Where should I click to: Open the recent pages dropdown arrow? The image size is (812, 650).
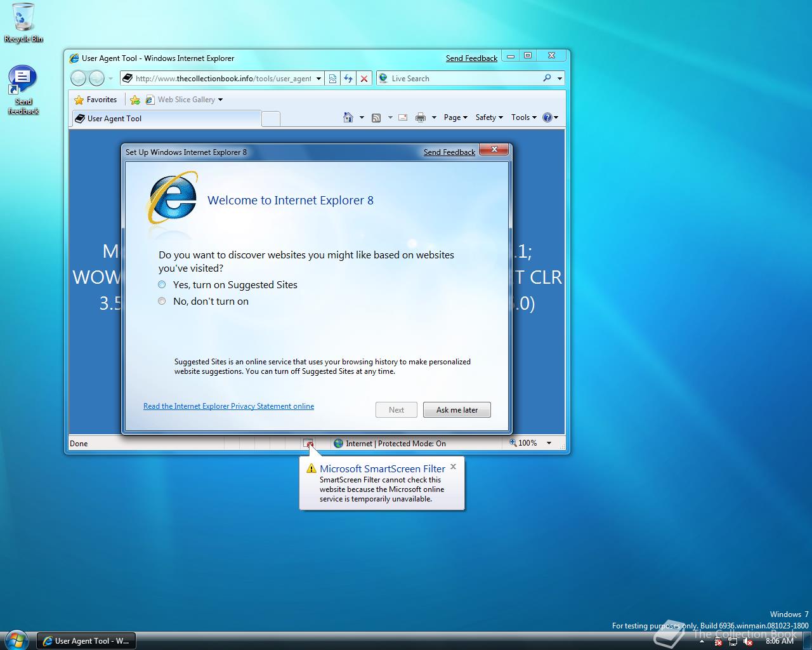pos(110,79)
